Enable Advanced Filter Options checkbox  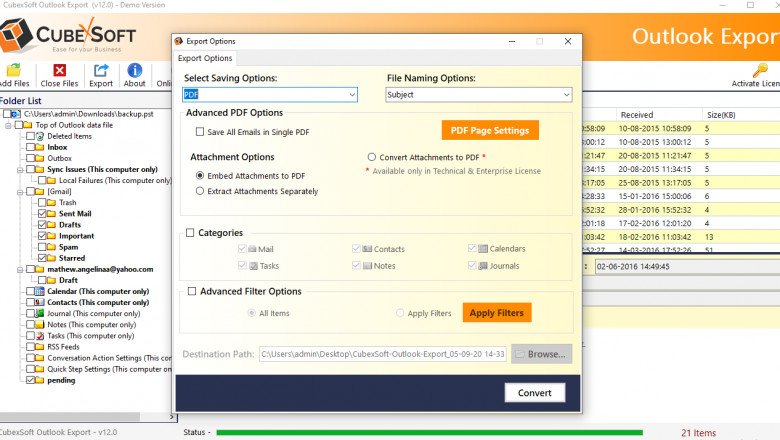pyautogui.click(x=192, y=291)
